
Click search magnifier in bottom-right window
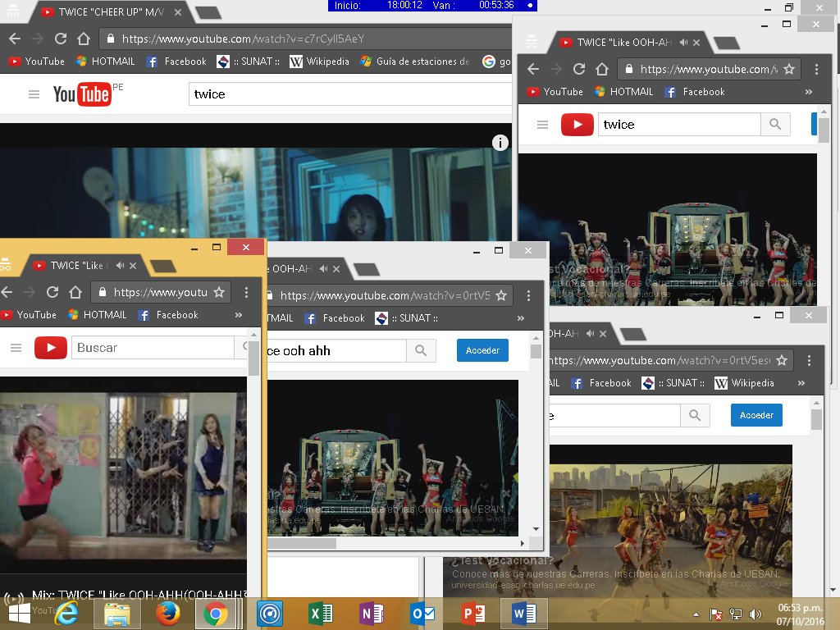(695, 415)
